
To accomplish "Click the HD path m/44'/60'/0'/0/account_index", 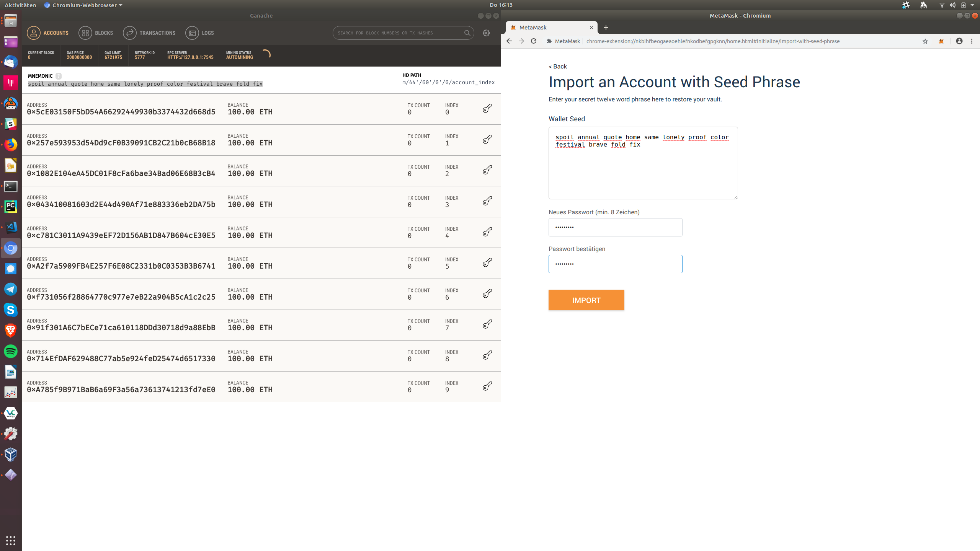I will tap(448, 82).
